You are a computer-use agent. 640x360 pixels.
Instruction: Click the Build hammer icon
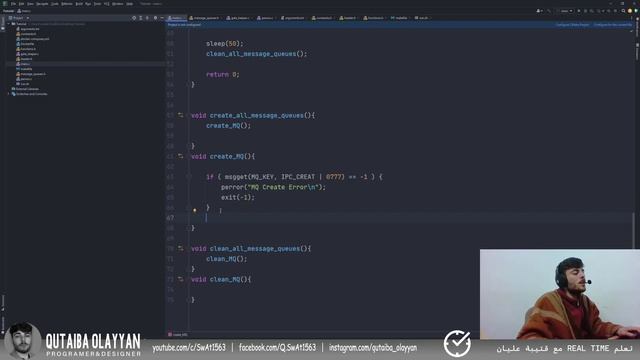click(549, 11)
